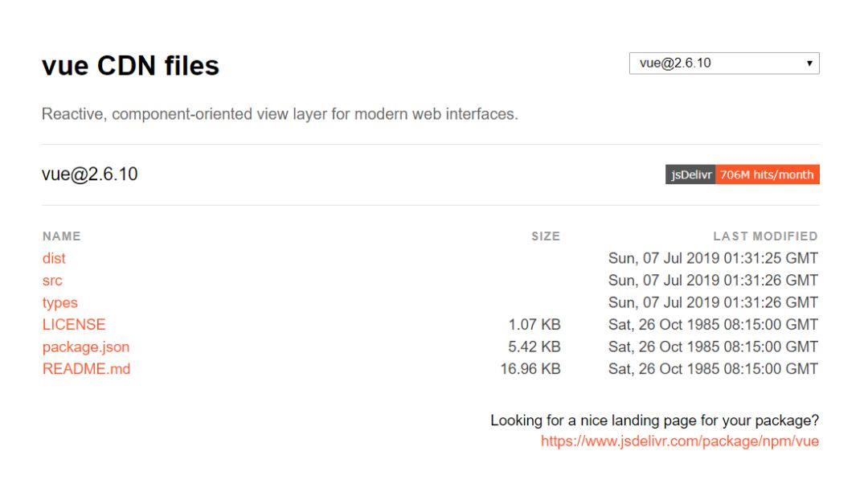Open the dist folder link
Image resolution: width=868 pixels, height=480 pixels.
tap(54, 258)
